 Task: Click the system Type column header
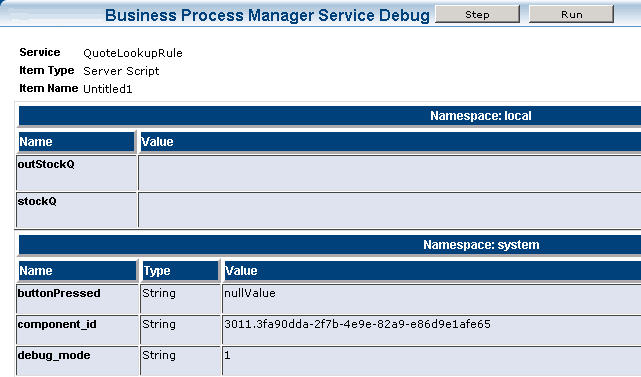pos(180,271)
